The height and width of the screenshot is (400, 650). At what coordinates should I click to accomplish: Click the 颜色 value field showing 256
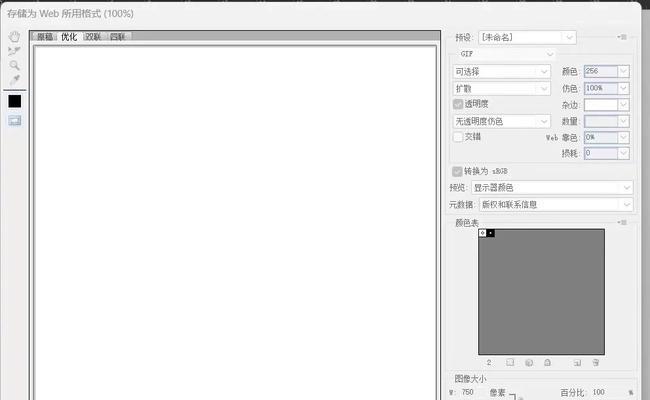click(x=601, y=71)
